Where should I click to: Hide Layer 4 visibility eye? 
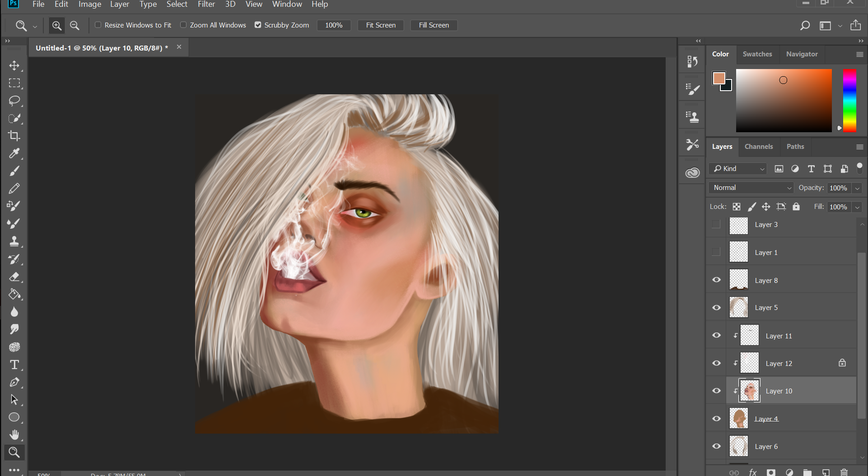click(x=716, y=419)
